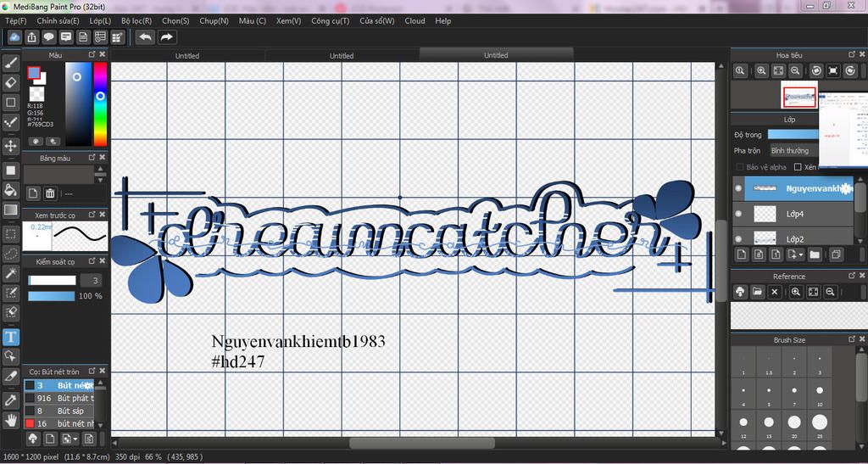The height and width of the screenshot is (464, 868).
Task: Select the Bucket fill tool
Action: (x=11, y=190)
